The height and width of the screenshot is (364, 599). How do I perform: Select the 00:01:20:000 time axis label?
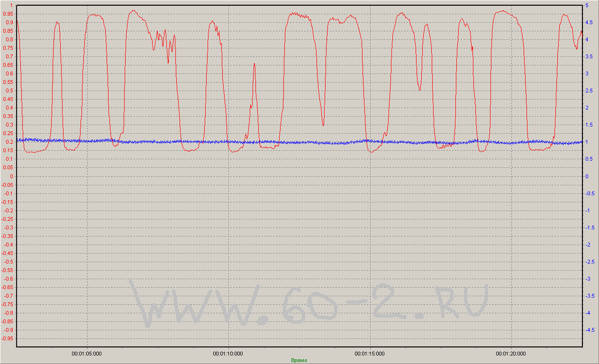tap(510, 354)
